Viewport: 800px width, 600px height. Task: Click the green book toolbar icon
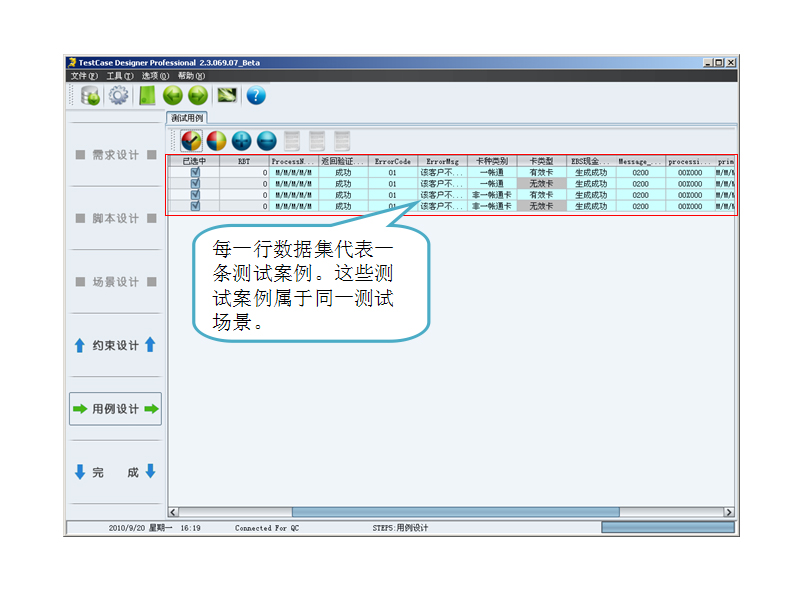coord(147,95)
